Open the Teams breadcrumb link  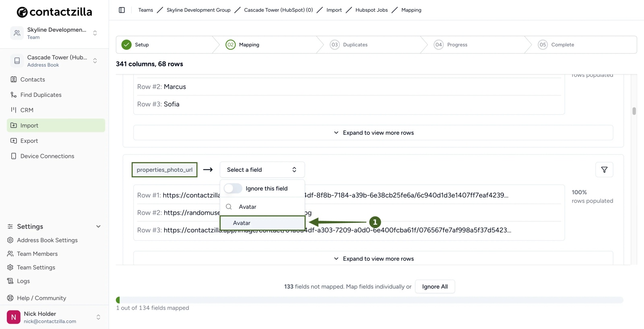click(146, 10)
